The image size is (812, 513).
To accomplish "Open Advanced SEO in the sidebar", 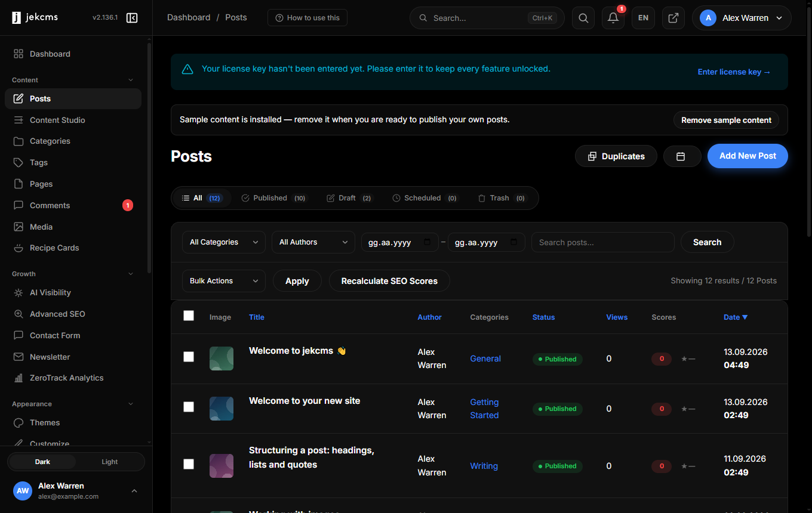I will 73,314.
